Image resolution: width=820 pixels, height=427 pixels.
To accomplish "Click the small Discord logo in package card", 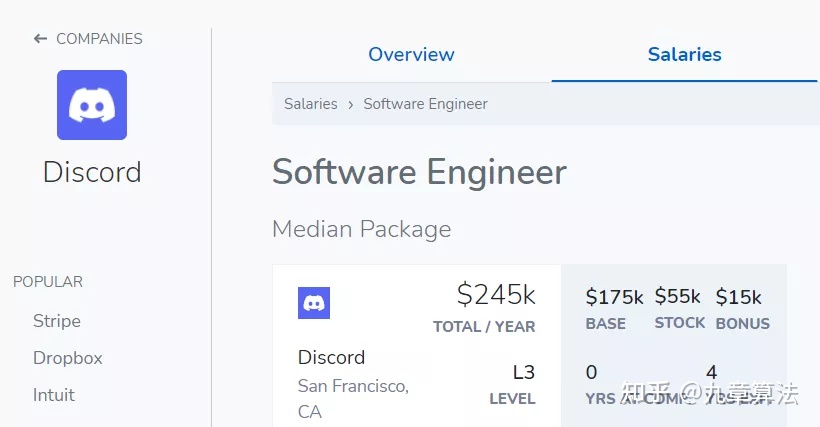I will coord(314,303).
